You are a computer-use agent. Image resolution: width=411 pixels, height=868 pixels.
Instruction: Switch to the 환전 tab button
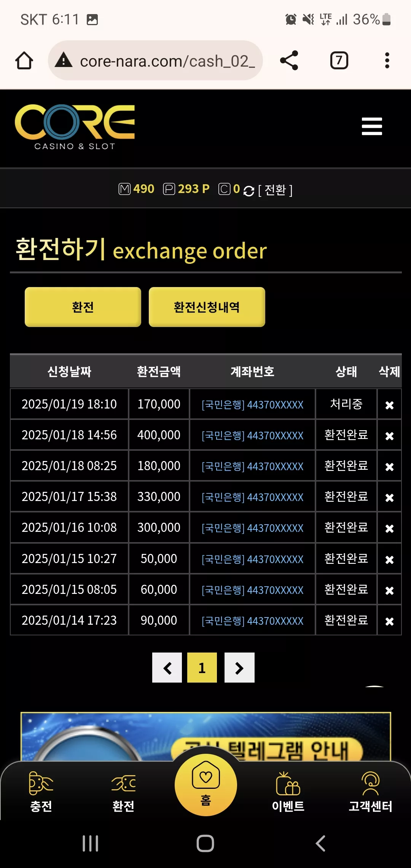83,307
